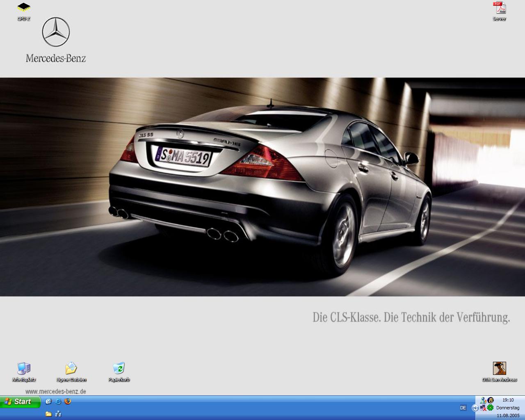Launch Internet Explorer from quick launch
The height and width of the screenshot is (420, 525).
click(58, 402)
